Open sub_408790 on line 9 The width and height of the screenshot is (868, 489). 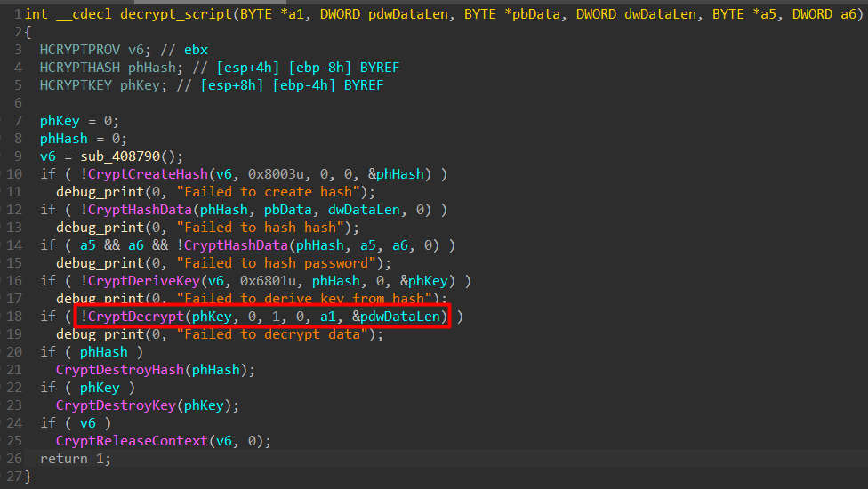(x=120, y=156)
